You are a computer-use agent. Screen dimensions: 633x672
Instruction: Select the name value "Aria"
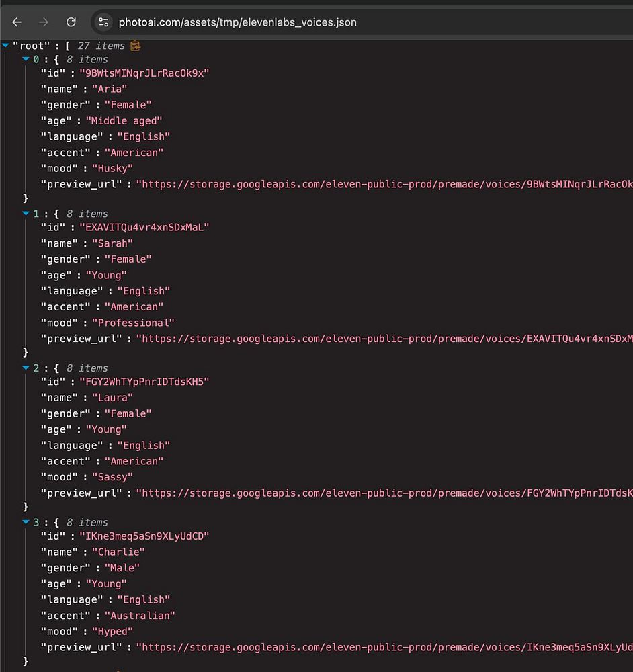(x=110, y=89)
